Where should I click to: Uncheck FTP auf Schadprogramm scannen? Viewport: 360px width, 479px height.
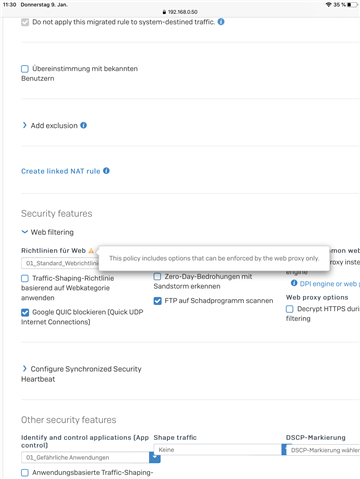[157, 301]
